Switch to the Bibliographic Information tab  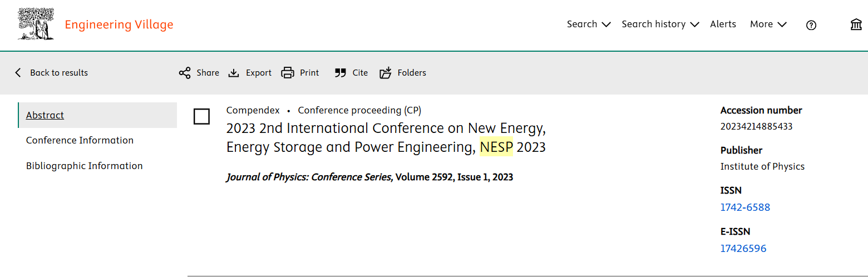pyautogui.click(x=85, y=166)
